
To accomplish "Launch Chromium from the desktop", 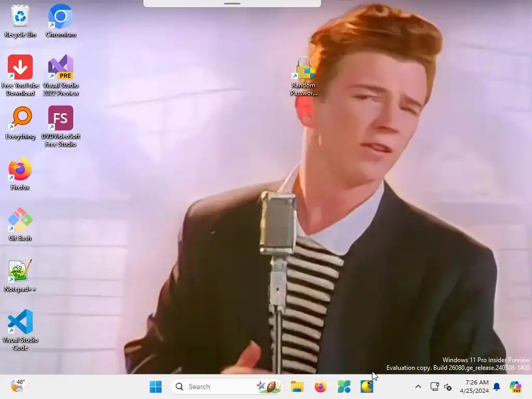I will point(60,21).
